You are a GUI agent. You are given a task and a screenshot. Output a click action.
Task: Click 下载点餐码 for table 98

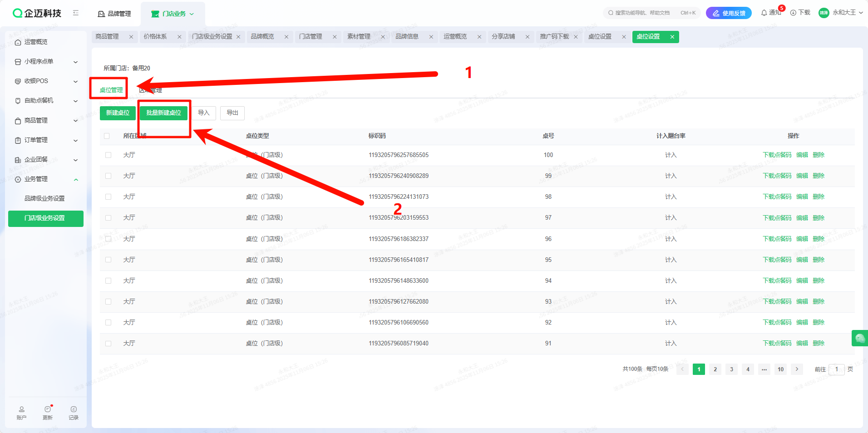(777, 197)
